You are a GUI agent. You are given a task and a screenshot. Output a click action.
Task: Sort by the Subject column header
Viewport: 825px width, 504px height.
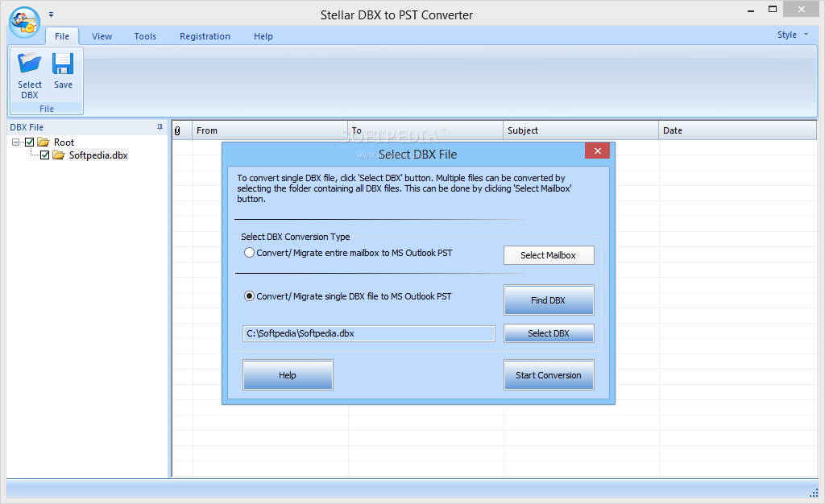coord(581,131)
